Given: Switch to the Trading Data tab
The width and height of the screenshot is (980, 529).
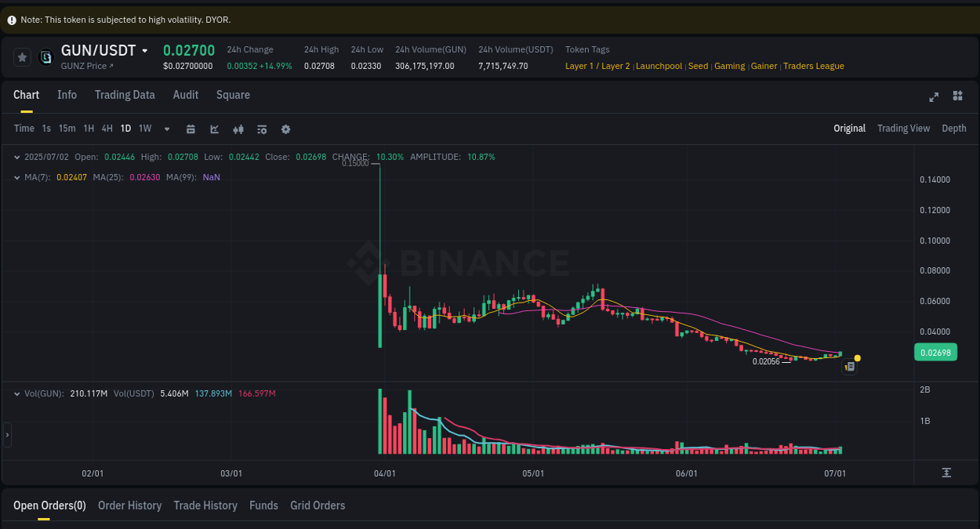Looking at the screenshot, I should (x=125, y=95).
